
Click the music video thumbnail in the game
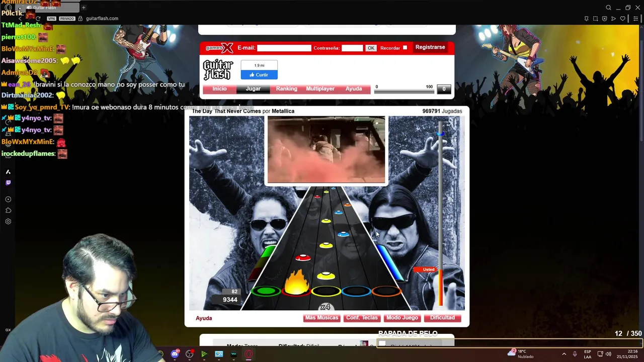pos(326,150)
